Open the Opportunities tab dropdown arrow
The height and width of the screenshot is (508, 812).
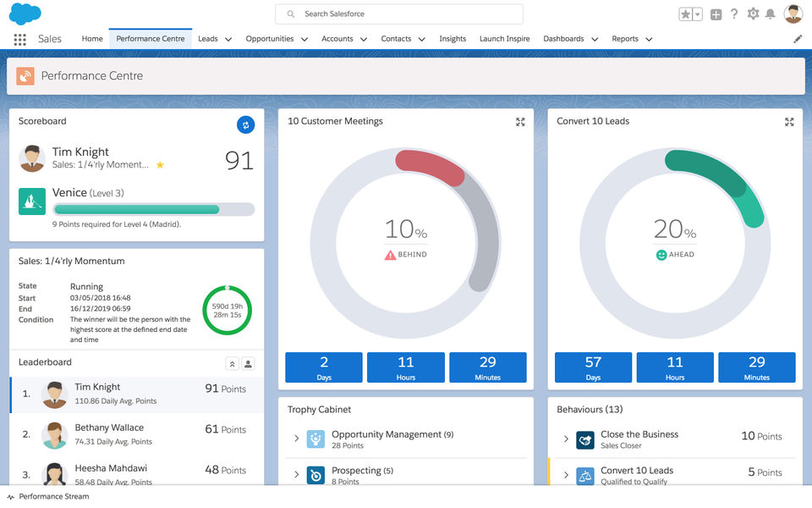click(x=304, y=39)
